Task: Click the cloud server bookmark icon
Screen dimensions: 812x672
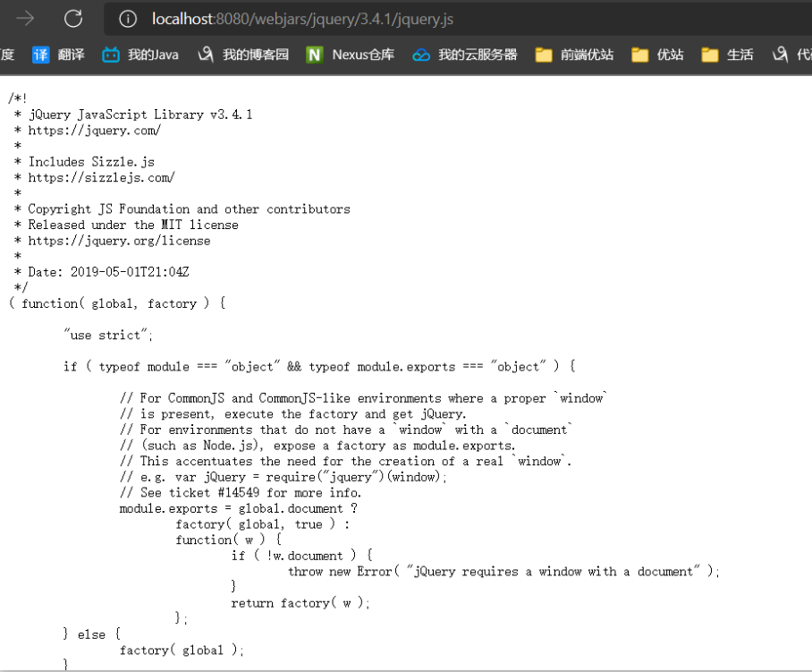Action: 421,55
